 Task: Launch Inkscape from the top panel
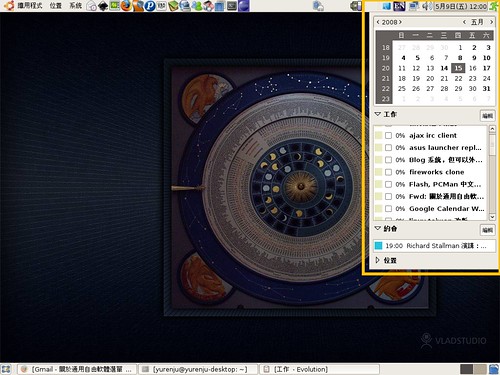[x=103, y=6]
